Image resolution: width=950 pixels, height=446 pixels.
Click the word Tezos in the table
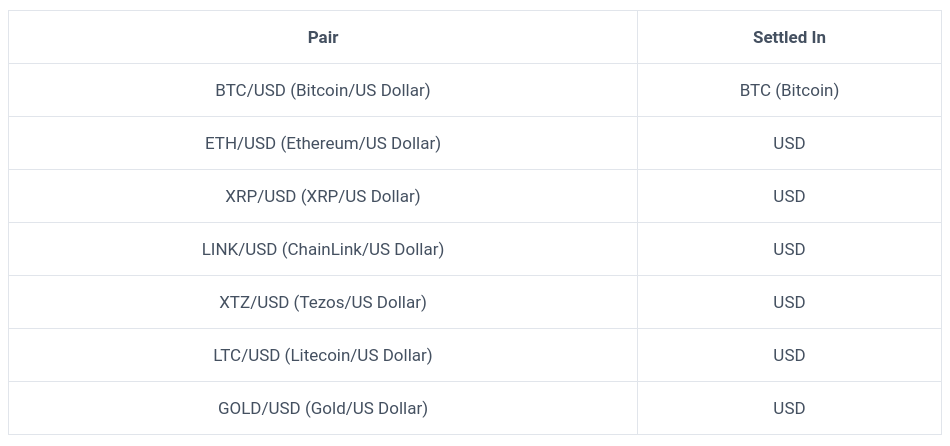320,302
